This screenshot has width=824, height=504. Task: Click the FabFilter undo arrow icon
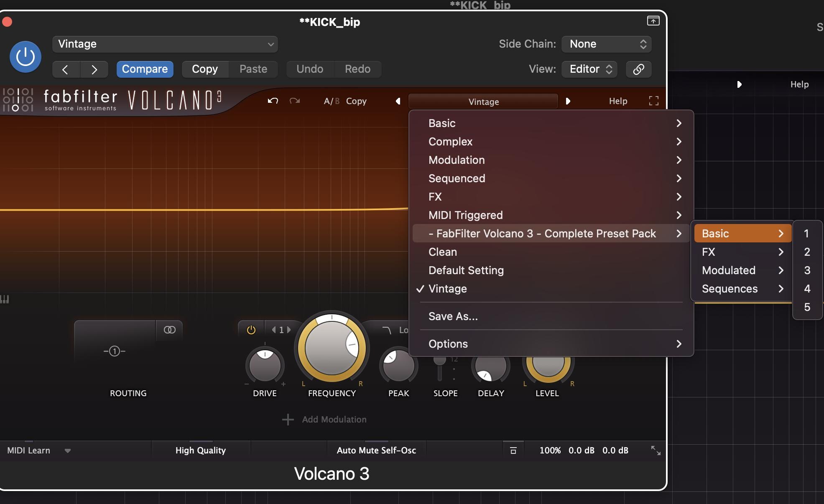tap(273, 101)
